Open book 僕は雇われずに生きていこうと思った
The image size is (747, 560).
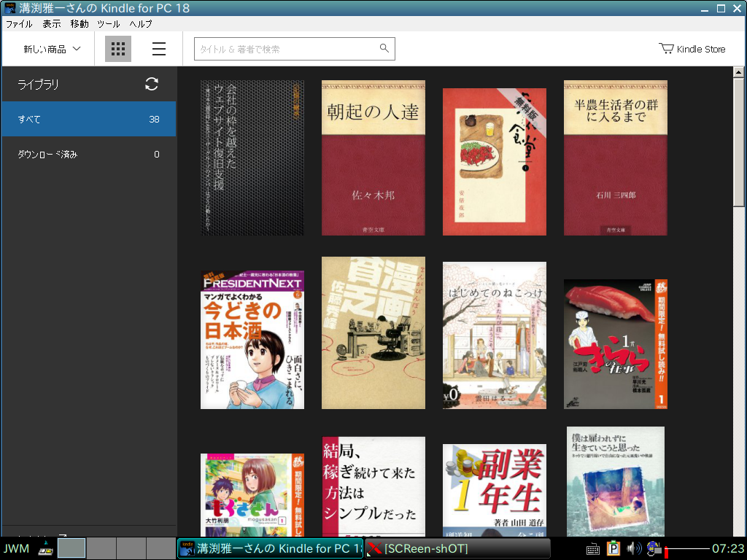point(616,481)
